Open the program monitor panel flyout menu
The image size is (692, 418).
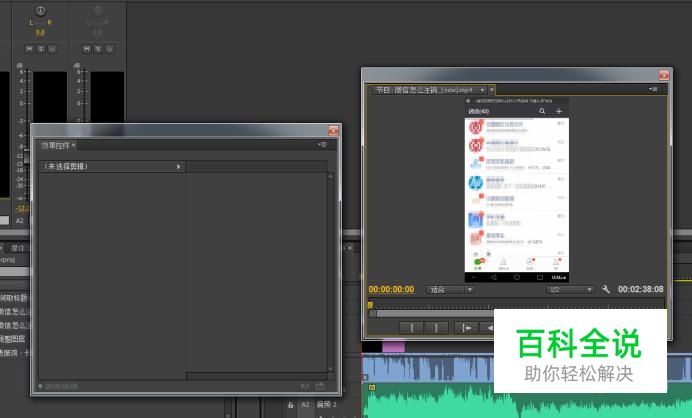(x=653, y=89)
